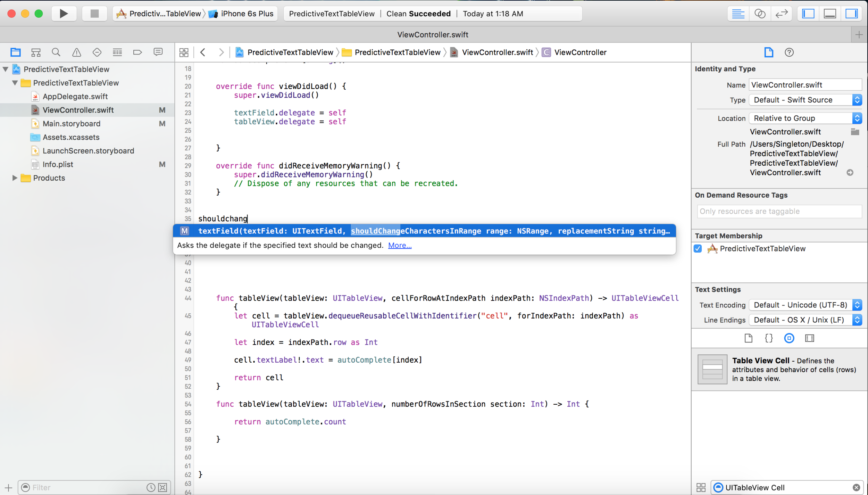Viewport: 868px width, 495px height.
Task: Show the Media library
Action: click(x=809, y=338)
